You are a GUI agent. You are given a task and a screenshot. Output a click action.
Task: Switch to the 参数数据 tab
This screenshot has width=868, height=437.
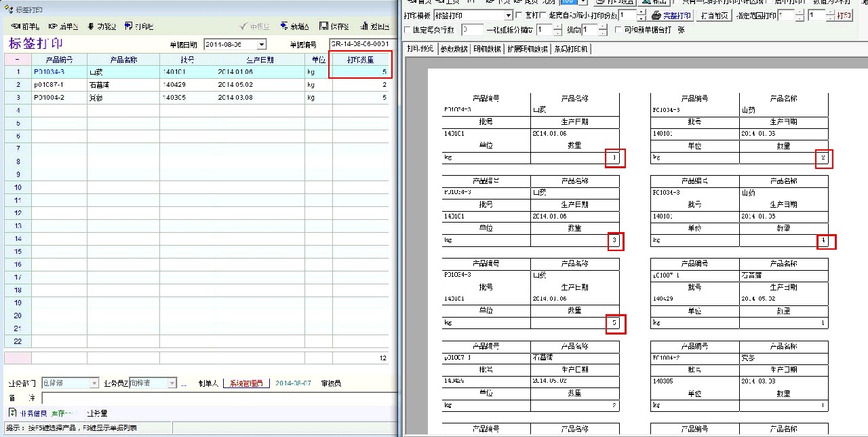(454, 49)
